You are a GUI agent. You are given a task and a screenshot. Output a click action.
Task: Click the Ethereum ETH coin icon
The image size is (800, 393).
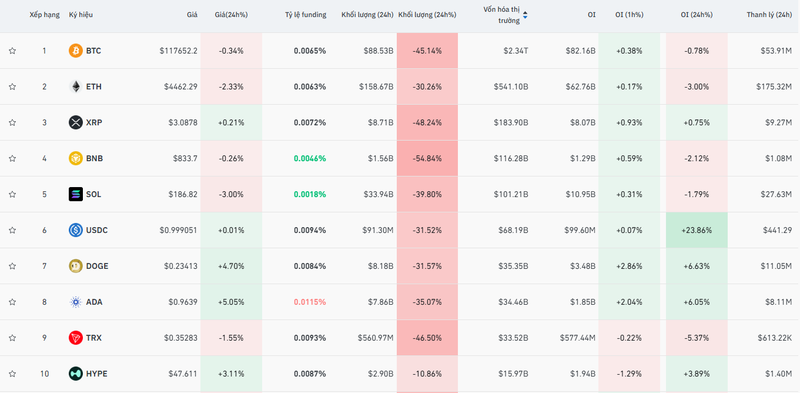[x=76, y=87]
